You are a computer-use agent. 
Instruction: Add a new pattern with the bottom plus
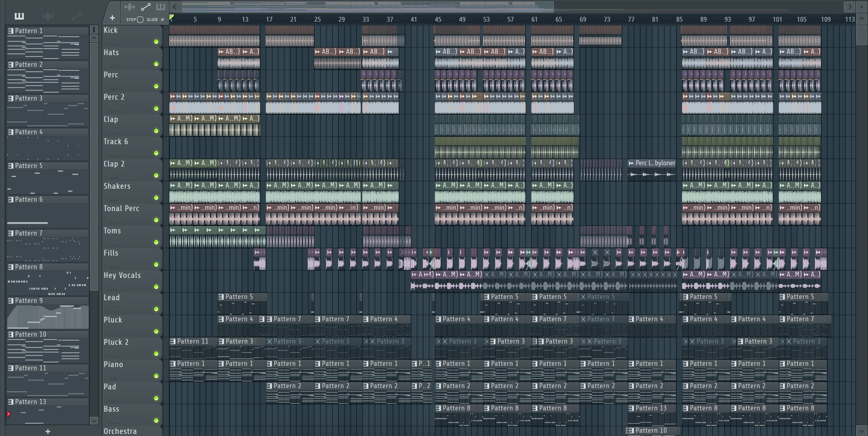pos(48,431)
